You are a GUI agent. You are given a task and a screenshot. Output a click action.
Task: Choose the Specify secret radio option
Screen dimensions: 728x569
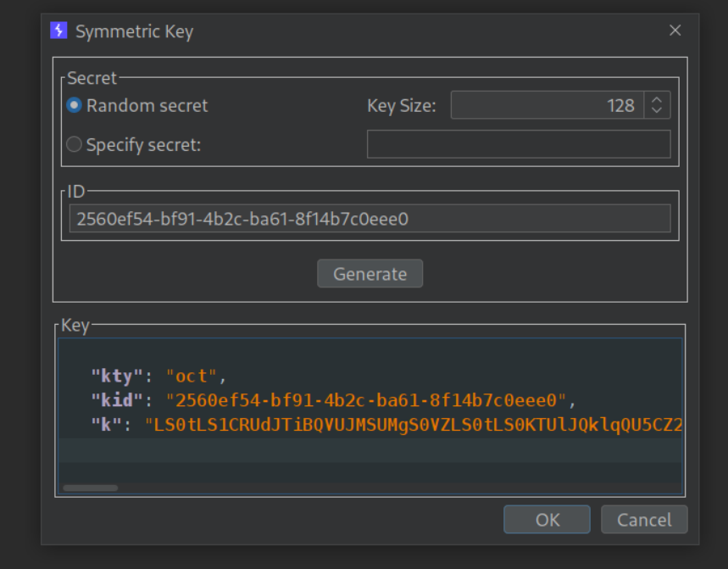tap(75, 144)
